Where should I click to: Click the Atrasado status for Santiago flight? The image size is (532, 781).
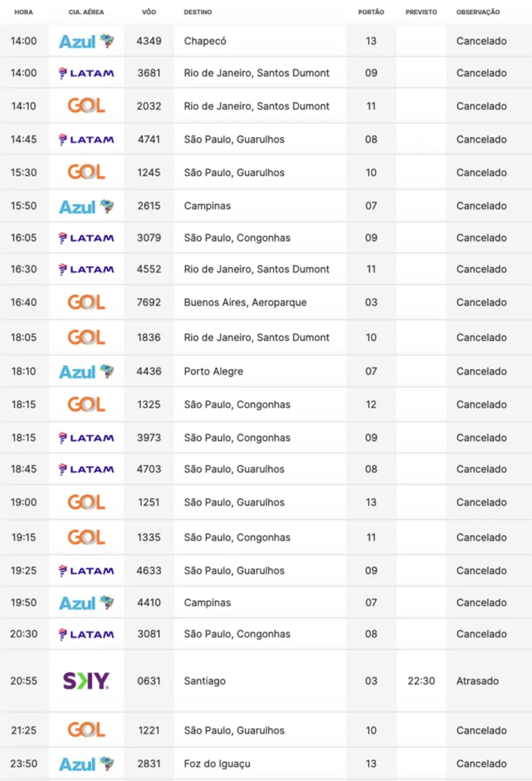(477, 681)
